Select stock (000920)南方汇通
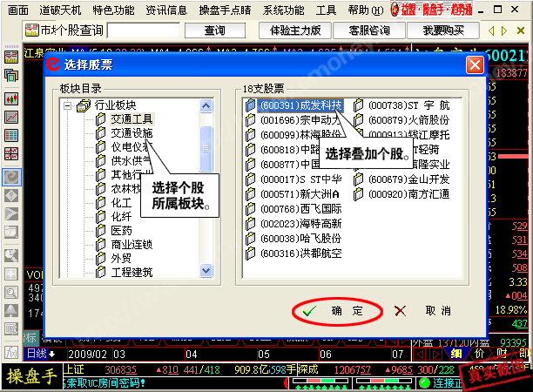Screen dimensions: 533x392 point(408,193)
